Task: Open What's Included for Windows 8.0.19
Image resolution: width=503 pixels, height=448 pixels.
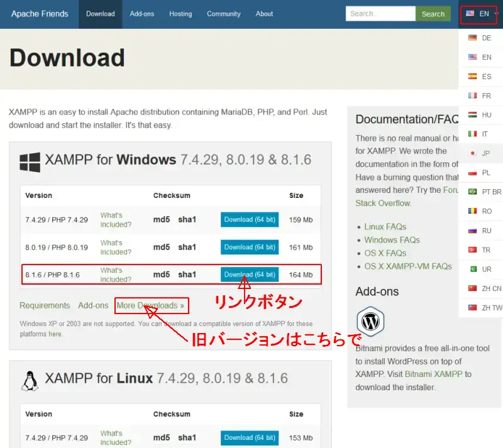Action: pyautogui.click(x=116, y=248)
